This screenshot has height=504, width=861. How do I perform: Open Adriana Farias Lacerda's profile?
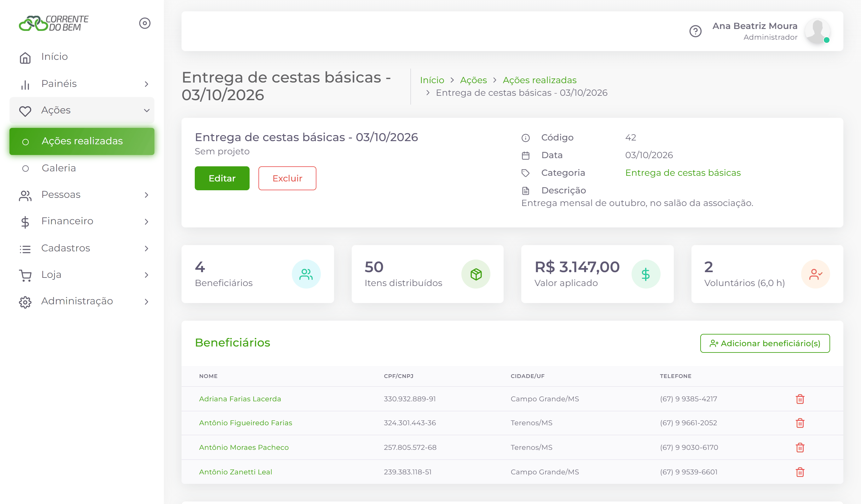(x=240, y=399)
